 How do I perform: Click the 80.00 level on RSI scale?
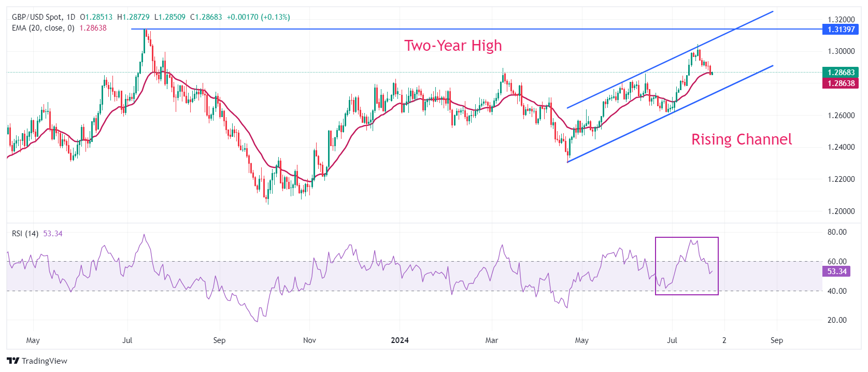coord(837,232)
